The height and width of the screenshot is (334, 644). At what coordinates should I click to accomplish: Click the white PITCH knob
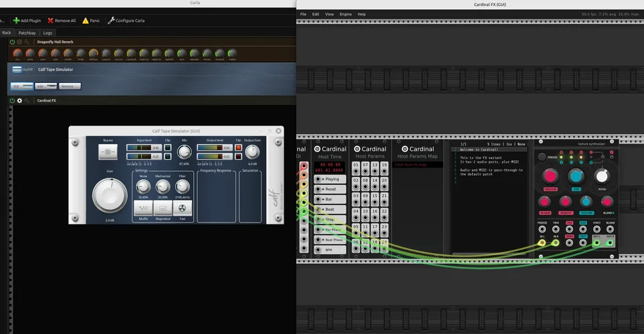602,176
